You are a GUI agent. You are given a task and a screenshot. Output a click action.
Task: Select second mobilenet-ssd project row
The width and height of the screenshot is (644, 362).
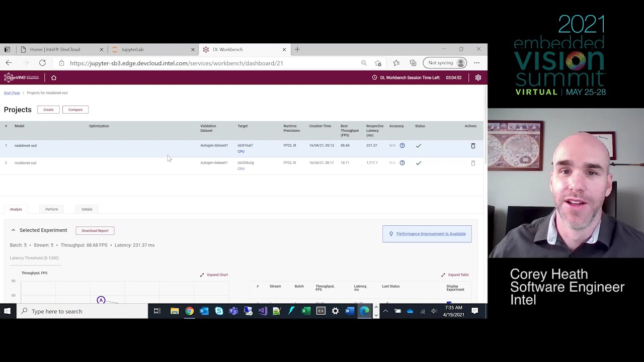point(101,163)
